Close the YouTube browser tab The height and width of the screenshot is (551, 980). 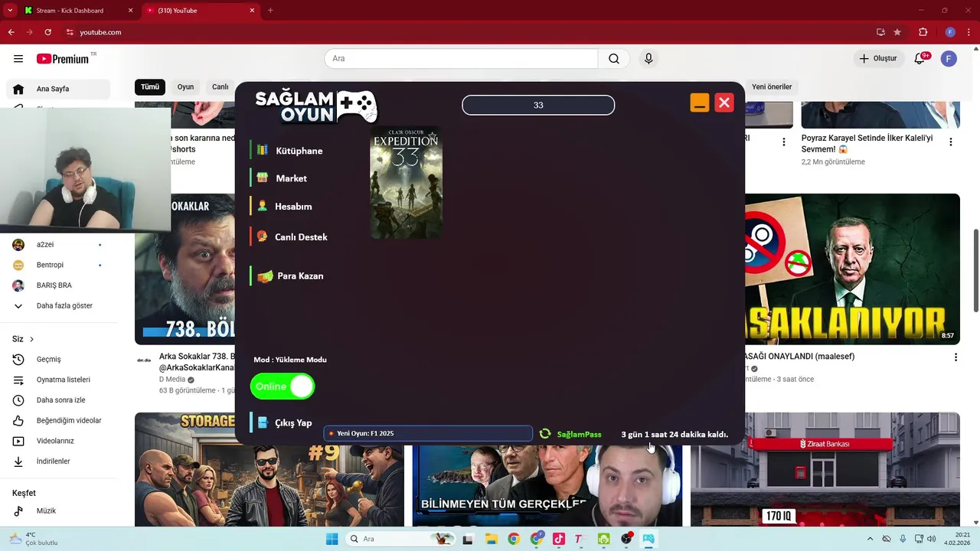252,11
